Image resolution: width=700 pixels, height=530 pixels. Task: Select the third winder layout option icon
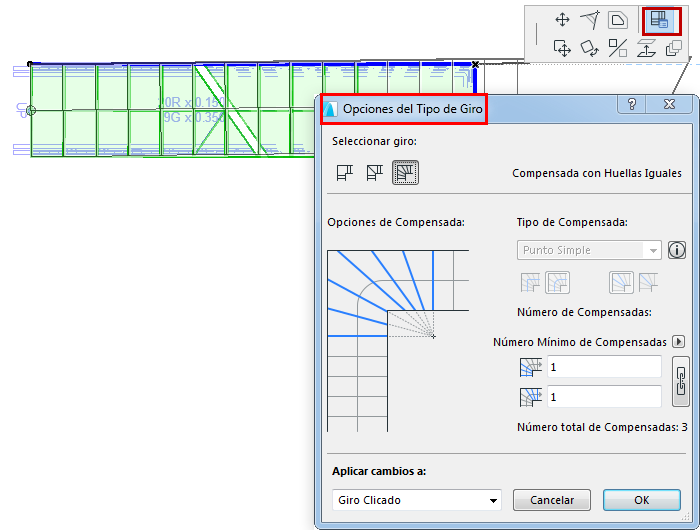coord(621,283)
